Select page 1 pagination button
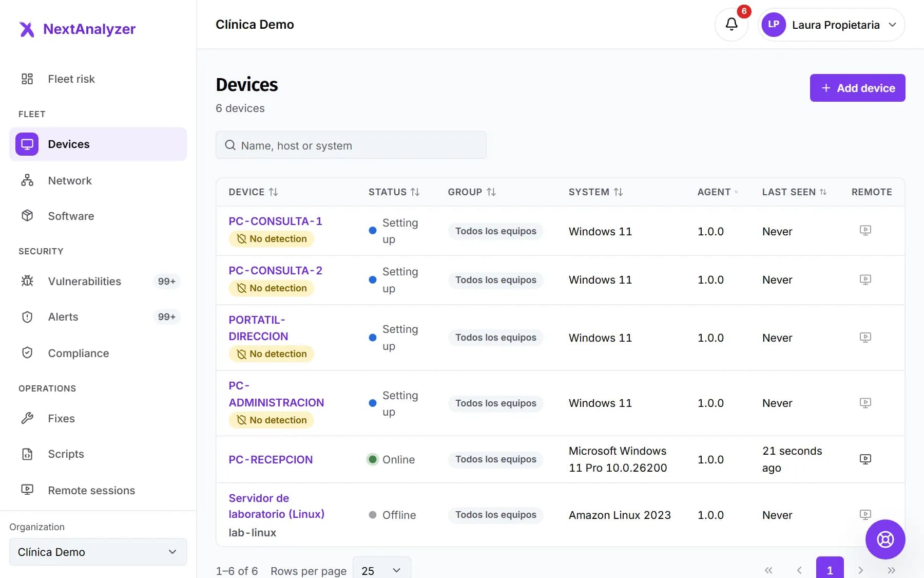The width and height of the screenshot is (924, 578). pos(830,569)
